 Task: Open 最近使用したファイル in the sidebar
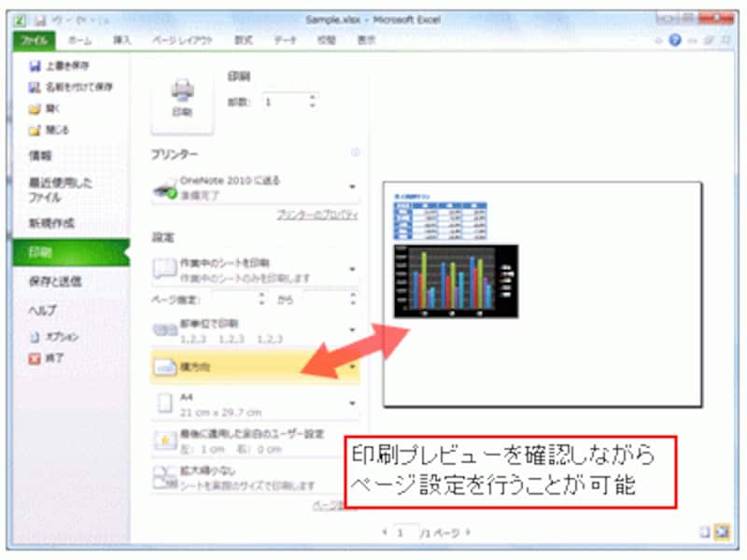61,189
